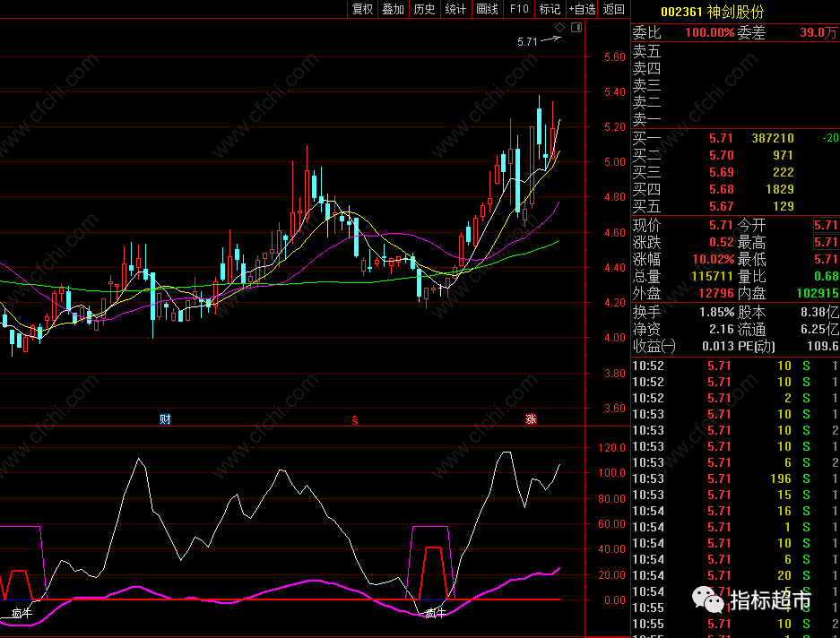840x638 pixels.
Task: Click the 收益(一) 0.013 value
Action: tap(718, 346)
